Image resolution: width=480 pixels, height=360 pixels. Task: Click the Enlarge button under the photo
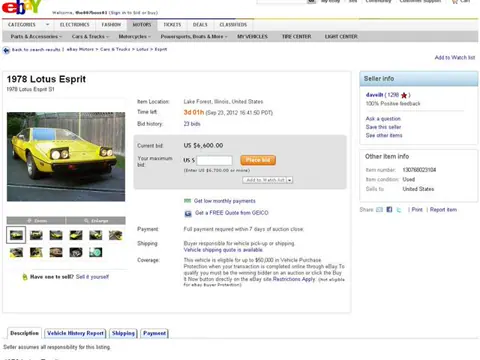(x=96, y=221)
